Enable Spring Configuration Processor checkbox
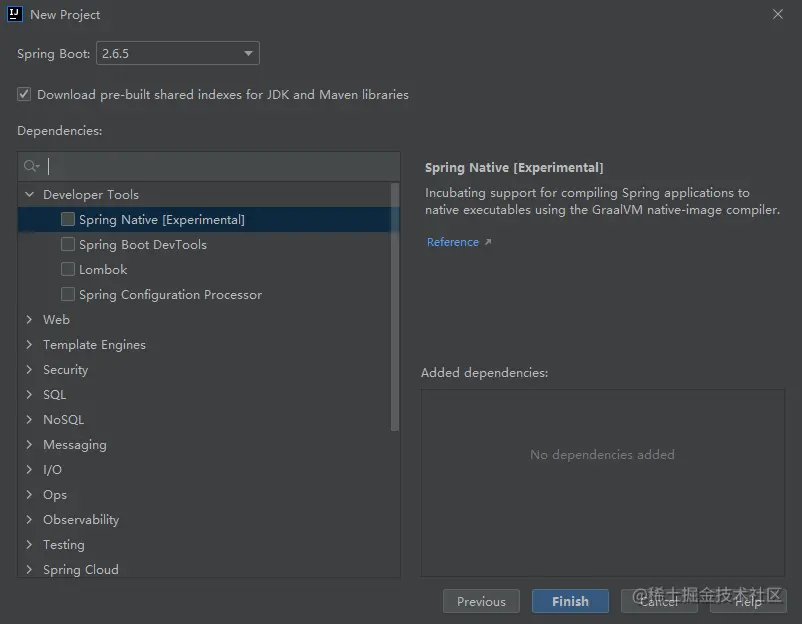This screenshot has width=802, height=624. click(x=68, y=294)
